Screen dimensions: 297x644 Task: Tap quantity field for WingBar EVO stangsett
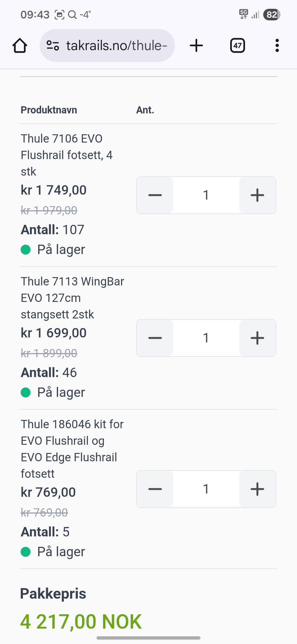pyautogui.click(x=206, y=338)
